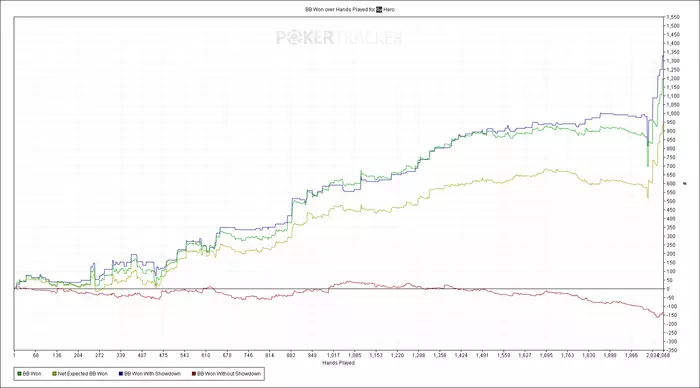The width and height of the screenshot is (700, 388).
Task: Click the y-axis label 750
Action: (x=671, y=157)
